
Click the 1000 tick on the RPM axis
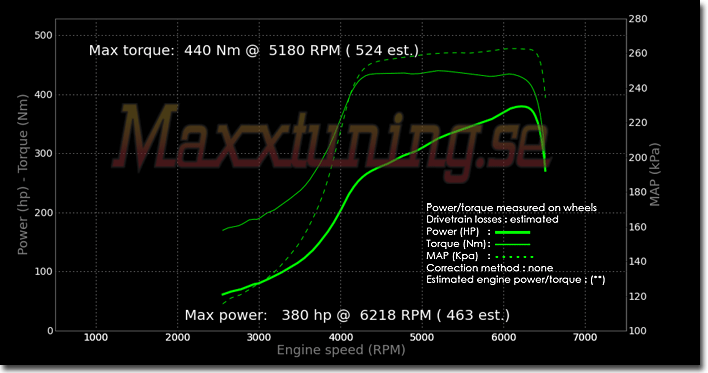pyautogui.click(x=96, y=337)
